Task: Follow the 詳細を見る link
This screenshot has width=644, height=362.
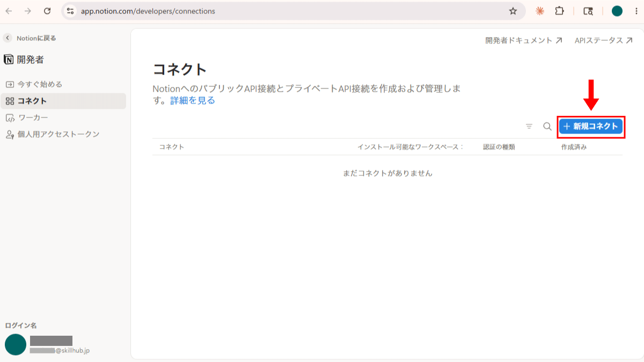Action: (193, 100)
